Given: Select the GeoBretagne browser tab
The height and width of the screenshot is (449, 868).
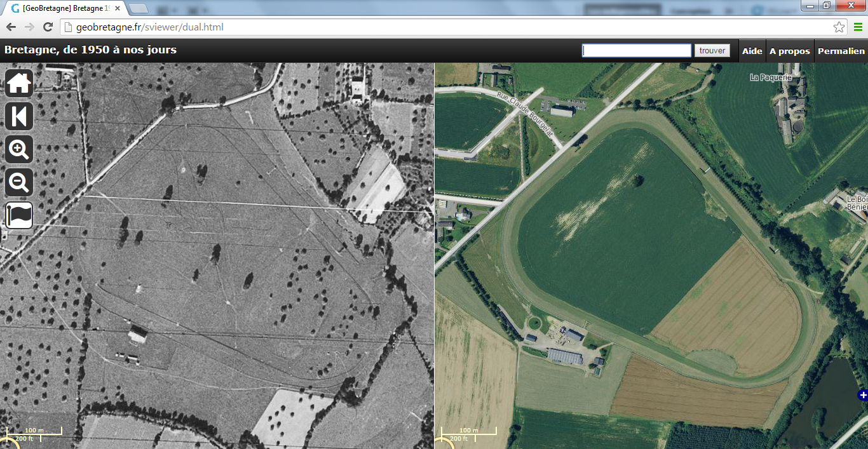Looking at the screenshot, I should [x=64, y=9].
